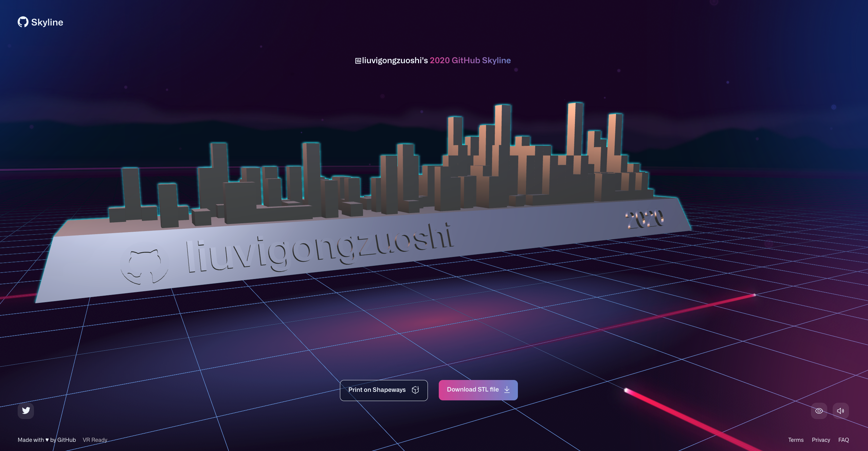
Task: Click the 2020 GitHub Skyline gradient heading text
Action: click(x=470, y=60)
